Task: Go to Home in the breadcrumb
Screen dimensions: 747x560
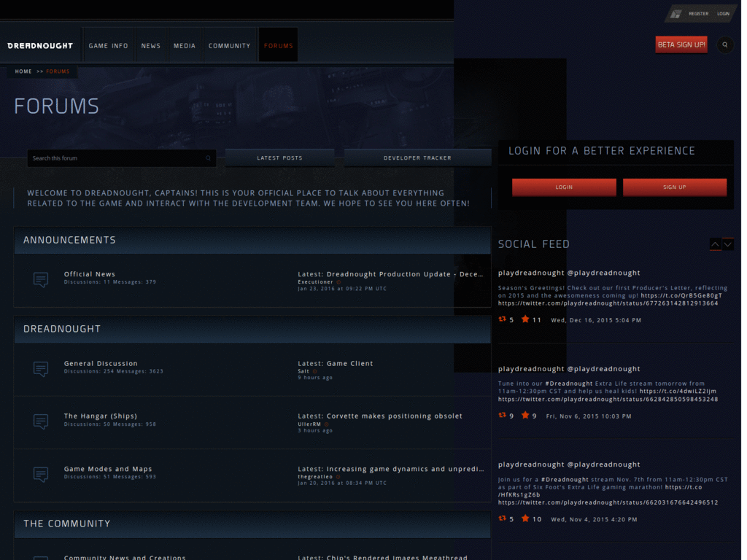Action: (x=23, y=71)
